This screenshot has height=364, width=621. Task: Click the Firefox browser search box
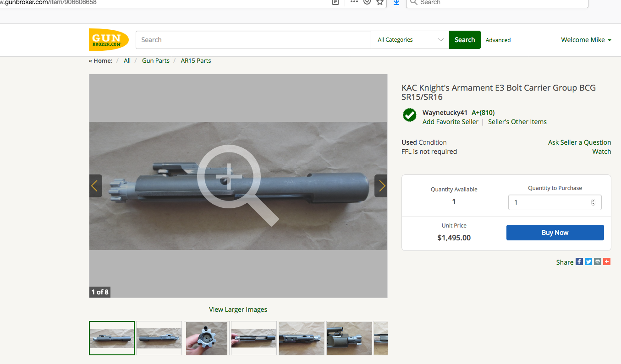tap(497, 3)
